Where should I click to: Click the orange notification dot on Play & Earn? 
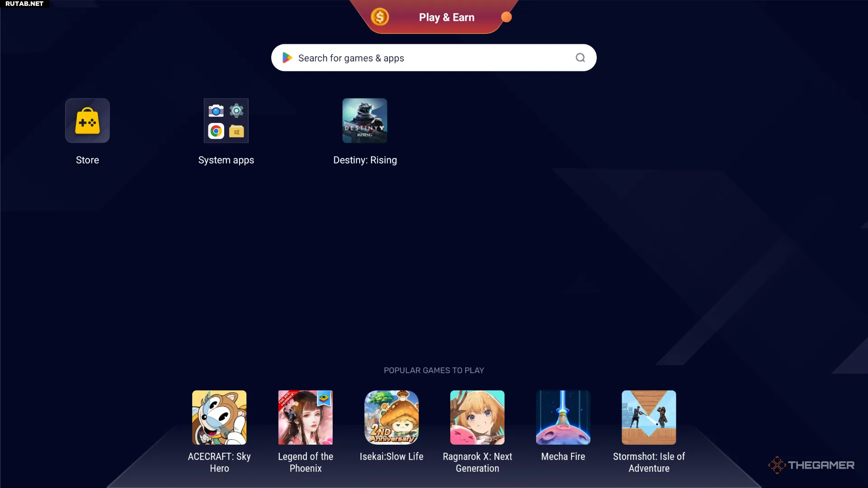506,17
